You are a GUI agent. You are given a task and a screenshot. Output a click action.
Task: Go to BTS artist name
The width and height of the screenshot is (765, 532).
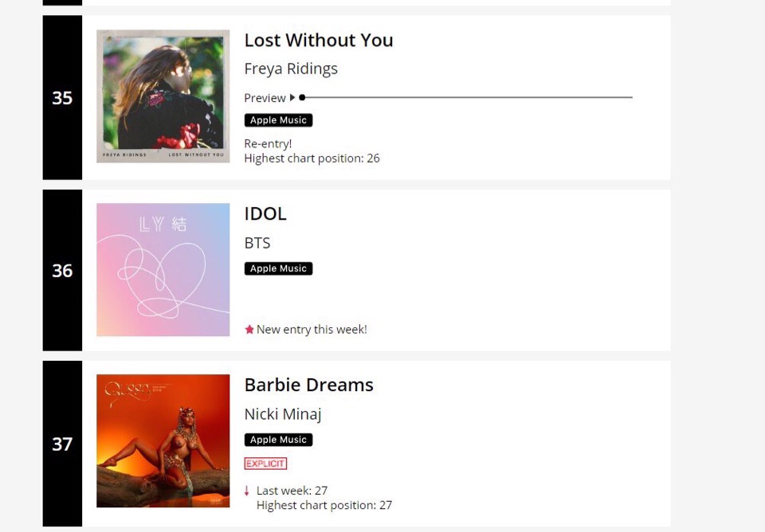[257, 243]
